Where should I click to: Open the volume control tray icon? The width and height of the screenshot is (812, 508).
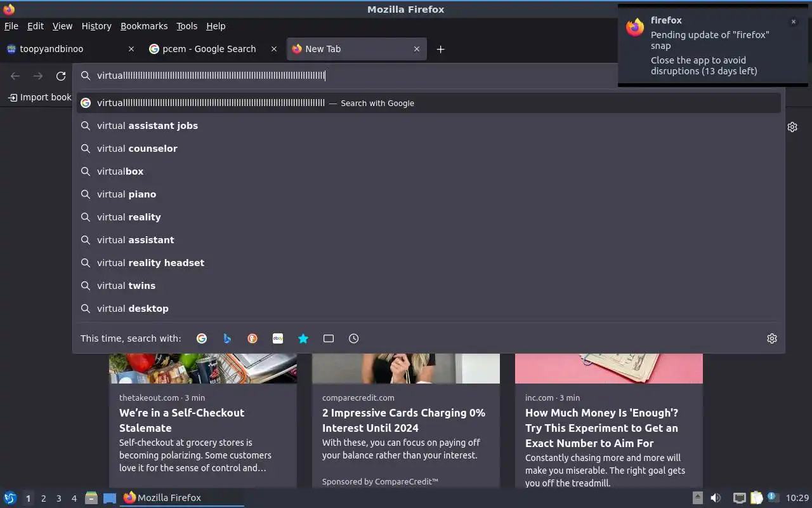point(716,498)
